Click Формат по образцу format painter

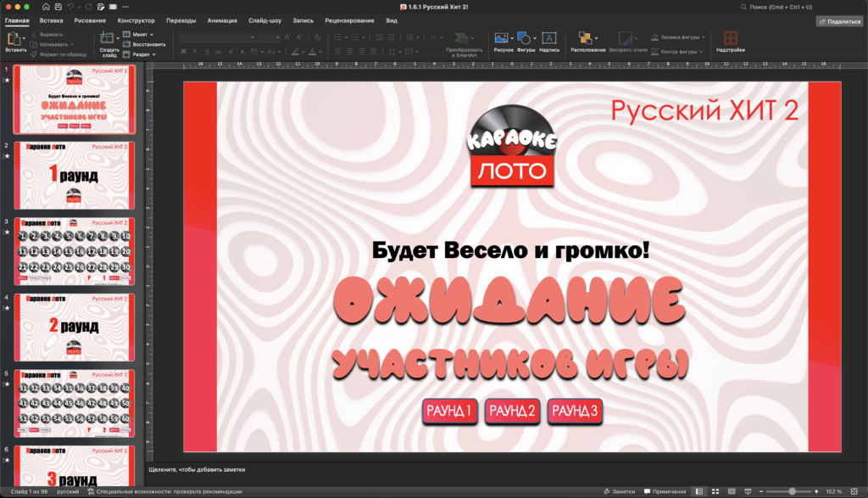[x=58, y=54]
